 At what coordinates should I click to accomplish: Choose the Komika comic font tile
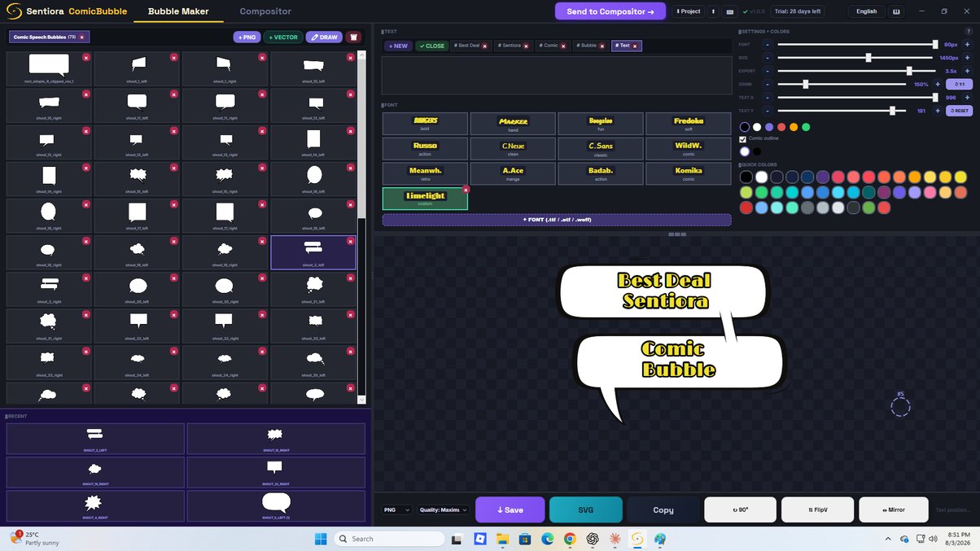pyautogui.click(x=689, y=173)
